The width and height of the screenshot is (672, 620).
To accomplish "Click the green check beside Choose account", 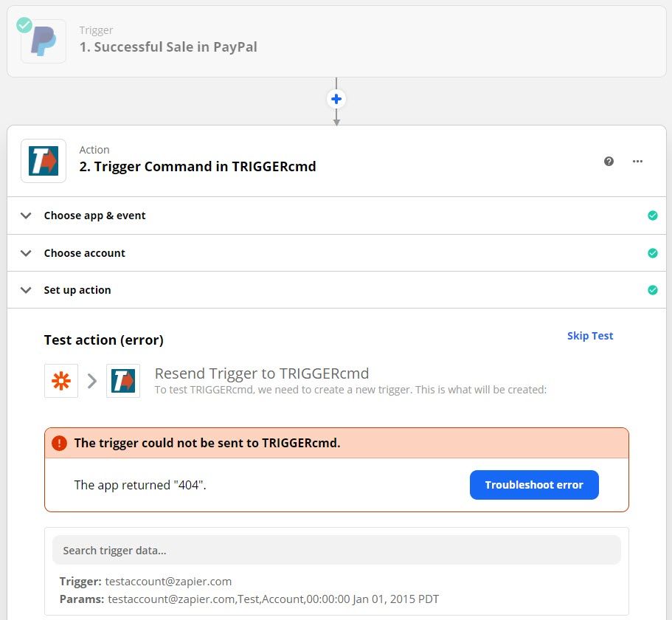I will pos(652,253).
